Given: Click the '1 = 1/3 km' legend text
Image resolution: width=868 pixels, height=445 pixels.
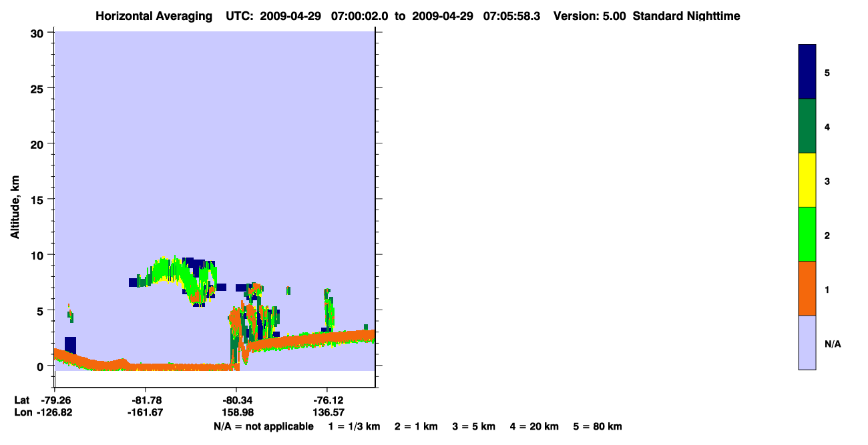Looking at the screenshot, I should click(x=355, y=426).
